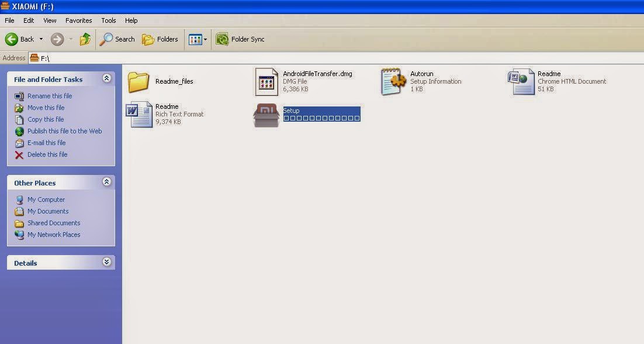
Task: Open Shared Documents link
Action: tap(54, 223)
